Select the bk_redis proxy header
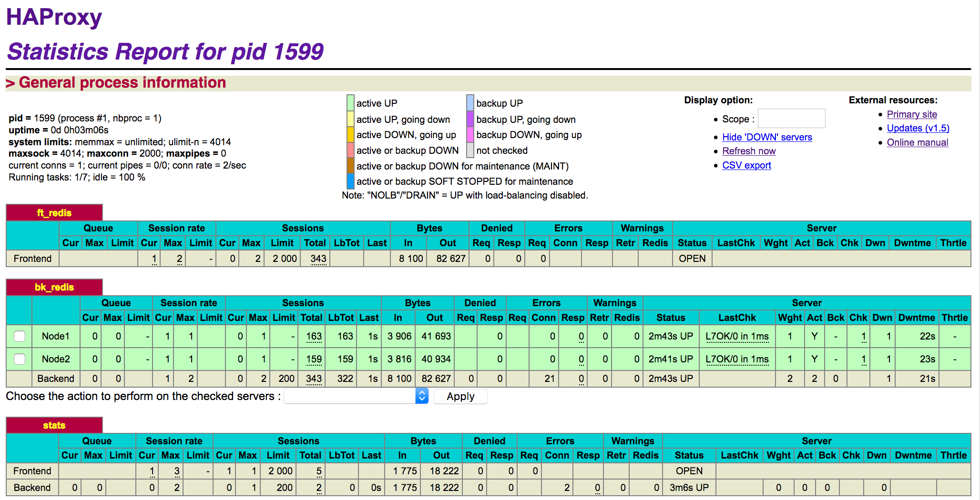Viewport: 980px width, 500px height. 54,287
